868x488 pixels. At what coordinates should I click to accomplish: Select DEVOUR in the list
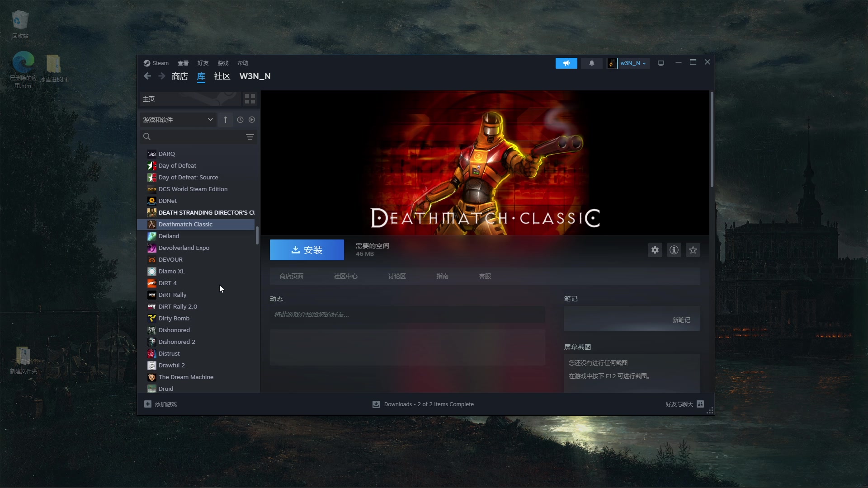[x=197, y=260]
